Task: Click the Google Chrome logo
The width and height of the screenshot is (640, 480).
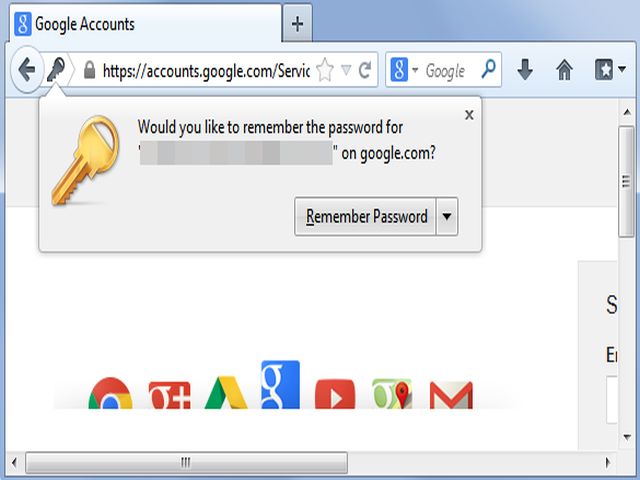Action: (110, 393)
